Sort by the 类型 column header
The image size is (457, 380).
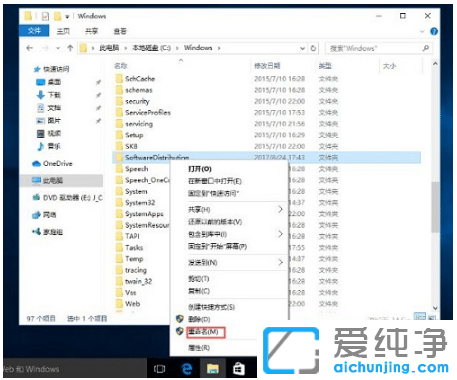tap(325, 66)
